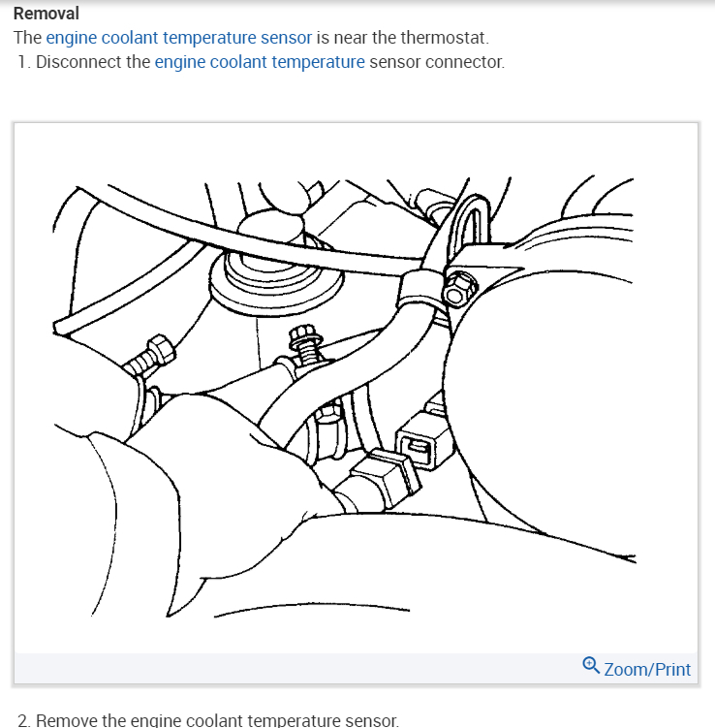The image size is (715, 728).
Task: Open the 'engine coolant temperature sensor' link
Action: pyautogui.click(x=178, y=38)
